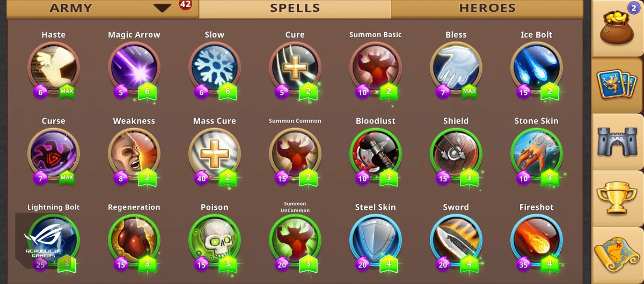Select the Weakness spell icon
Viewport: 644px width, 284px height.
click(x=134, y=154)
